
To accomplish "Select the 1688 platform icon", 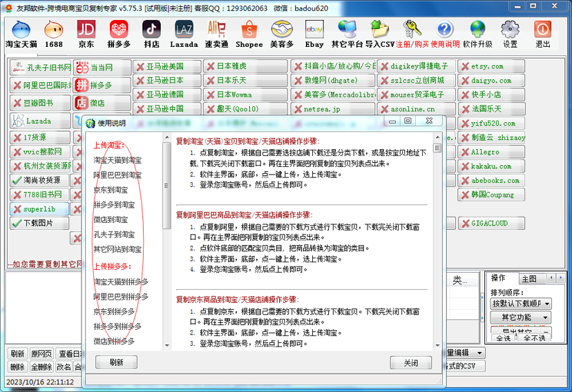I will click(54, 34).
